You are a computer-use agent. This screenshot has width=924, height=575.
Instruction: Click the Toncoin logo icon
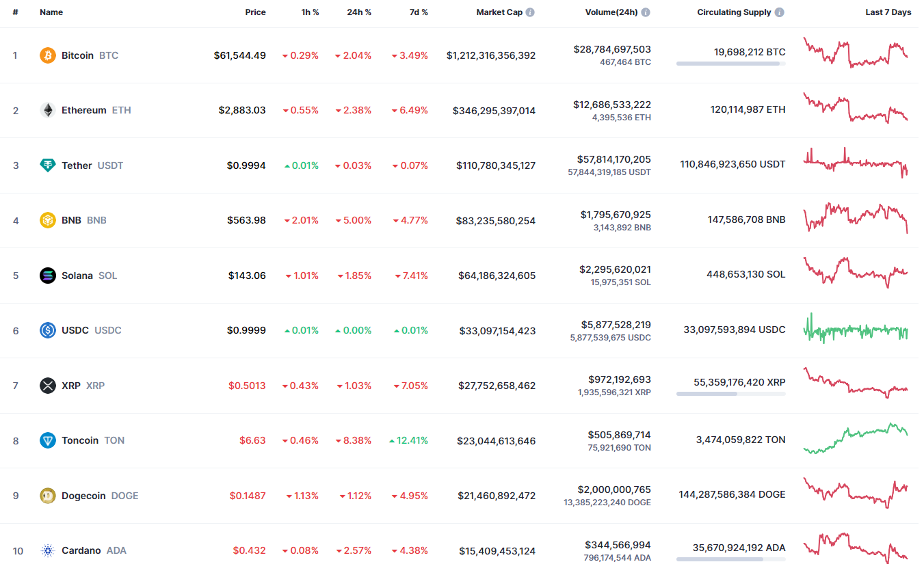[x=48, y=440]
